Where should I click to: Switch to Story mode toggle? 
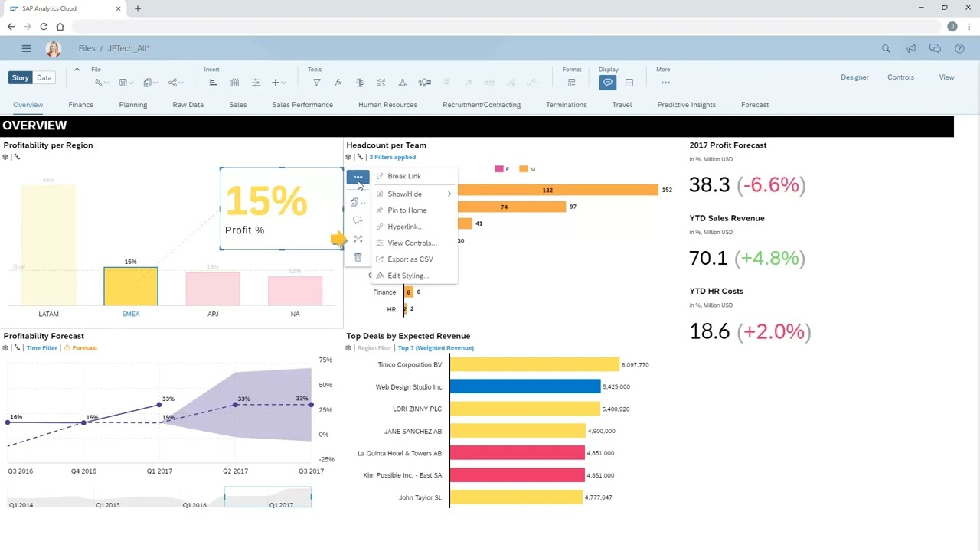21,77
